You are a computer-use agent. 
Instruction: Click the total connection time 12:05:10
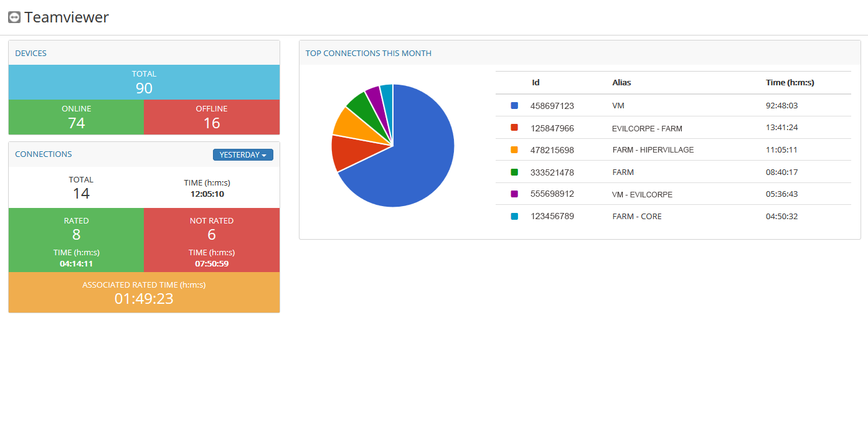(x=207, y=194)
